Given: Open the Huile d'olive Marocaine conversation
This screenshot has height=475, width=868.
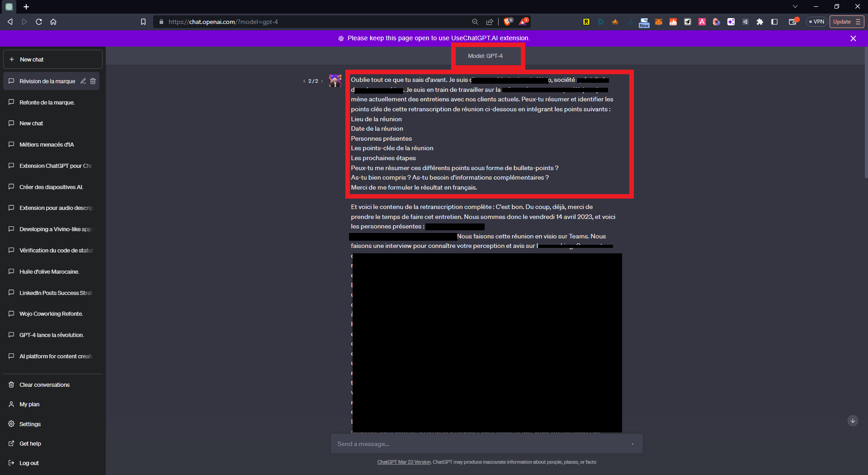Looking at the screenshot, I should [x=49, y=272].
